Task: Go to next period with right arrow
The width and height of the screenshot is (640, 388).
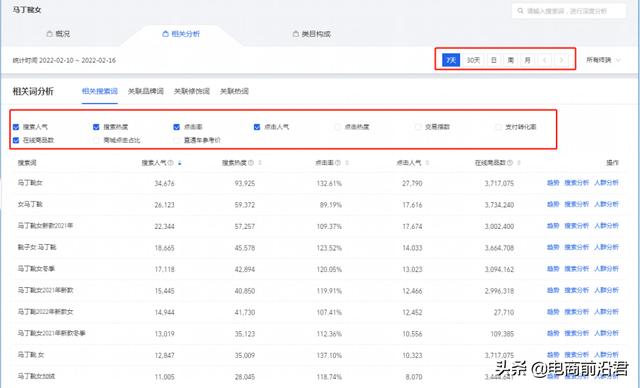Action: point(562,60)
